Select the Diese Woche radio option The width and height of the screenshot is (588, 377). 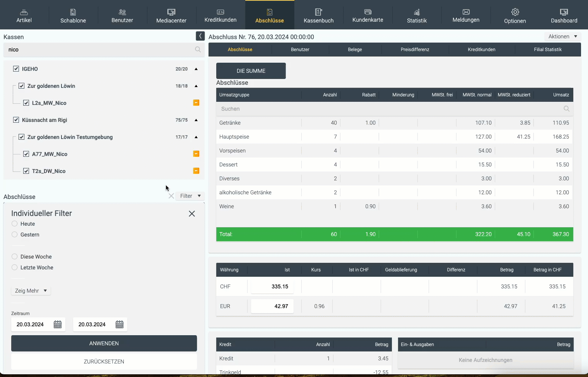click(14, 256)
